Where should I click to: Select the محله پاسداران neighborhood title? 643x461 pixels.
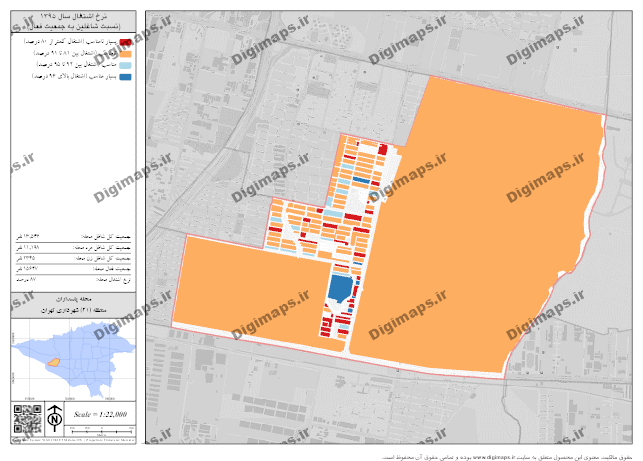pyautogui.click(x=74, y=299)
